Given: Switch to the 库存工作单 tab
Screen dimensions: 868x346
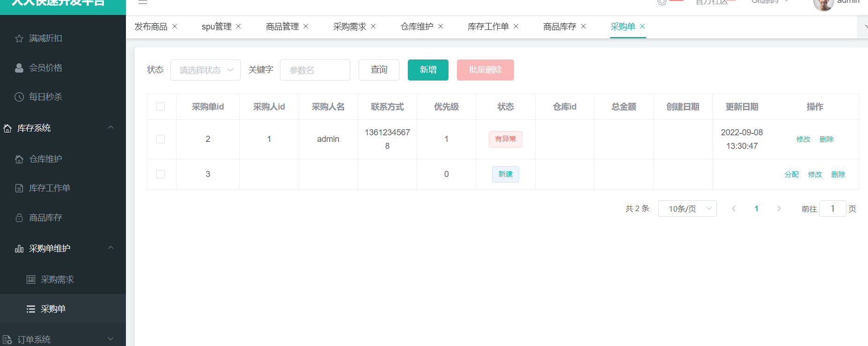Looking at the screenshot, I should [488, 27].
